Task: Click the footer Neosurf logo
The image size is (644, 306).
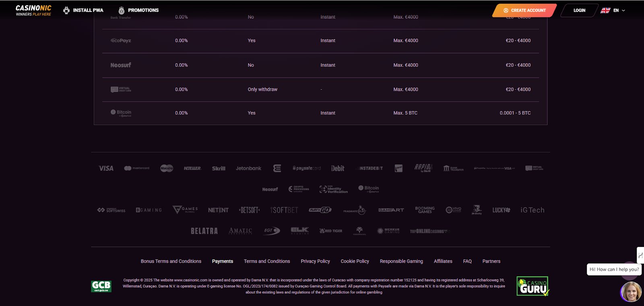Action: (x=270, y=189)
